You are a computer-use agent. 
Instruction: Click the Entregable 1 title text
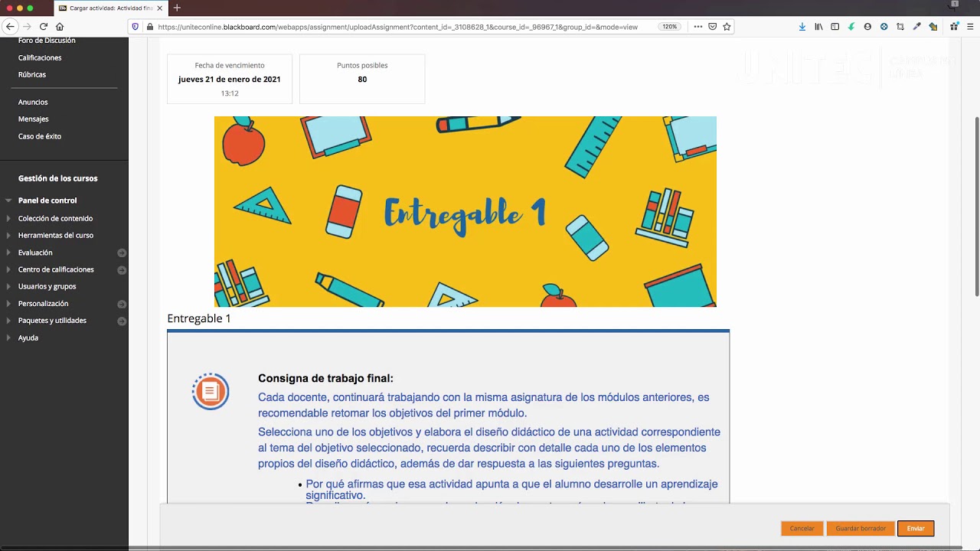199,318
